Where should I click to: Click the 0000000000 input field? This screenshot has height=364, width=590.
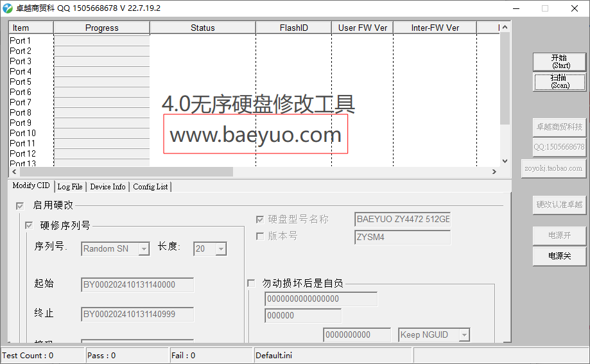click(357, 334)
